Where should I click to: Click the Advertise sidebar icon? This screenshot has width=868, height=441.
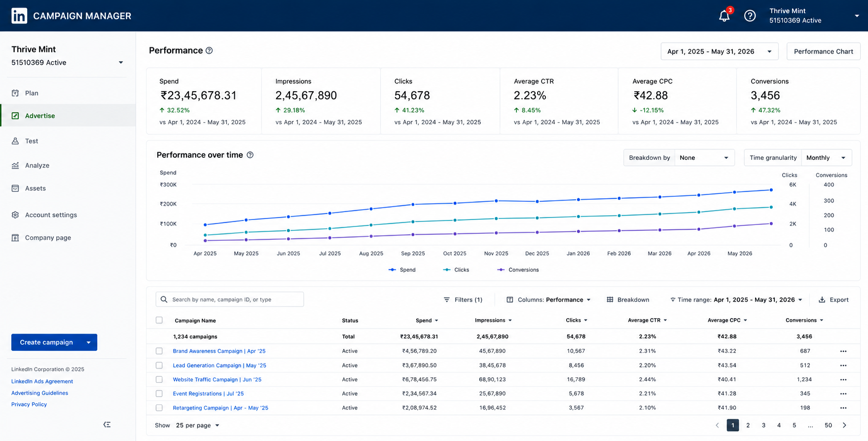[15, 115]
